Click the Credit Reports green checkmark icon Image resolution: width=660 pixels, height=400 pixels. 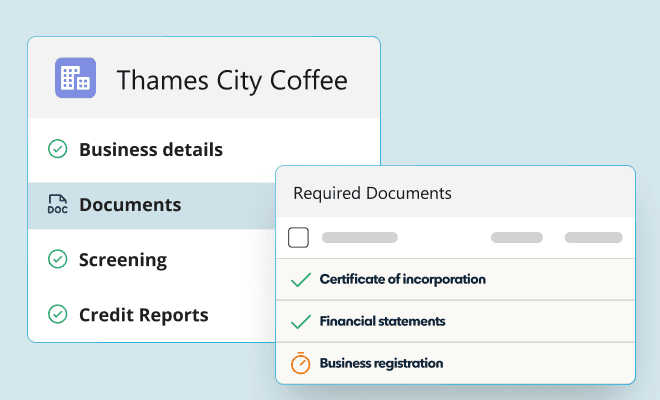pos(58,315)
